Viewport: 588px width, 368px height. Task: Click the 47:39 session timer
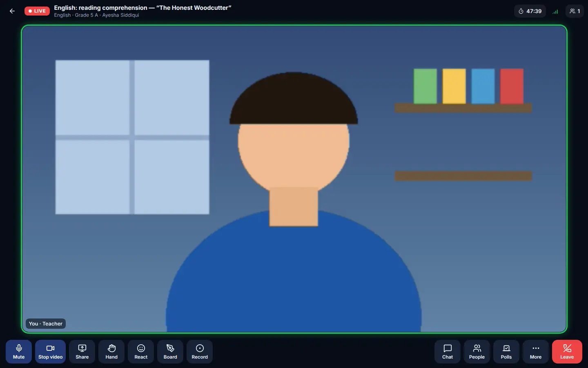pyautogui.click(x=530, y=11)
